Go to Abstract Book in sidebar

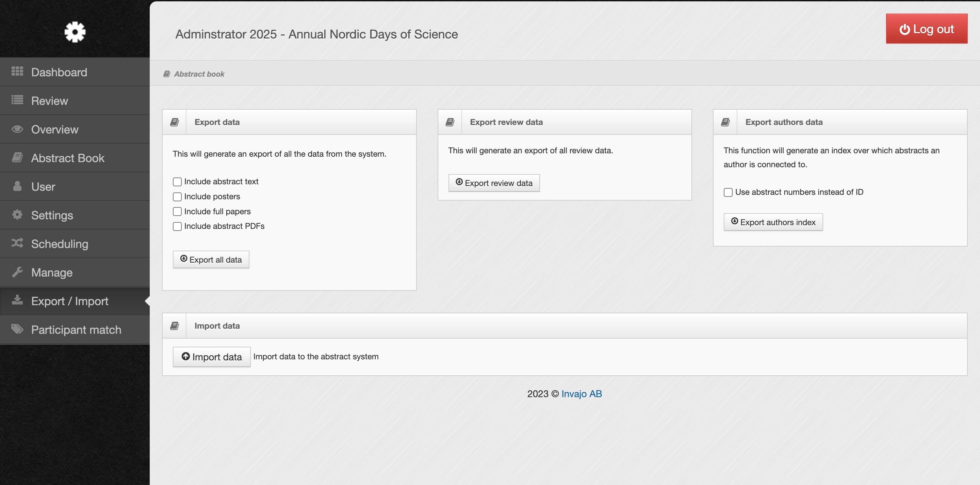(x=67, y=158)
